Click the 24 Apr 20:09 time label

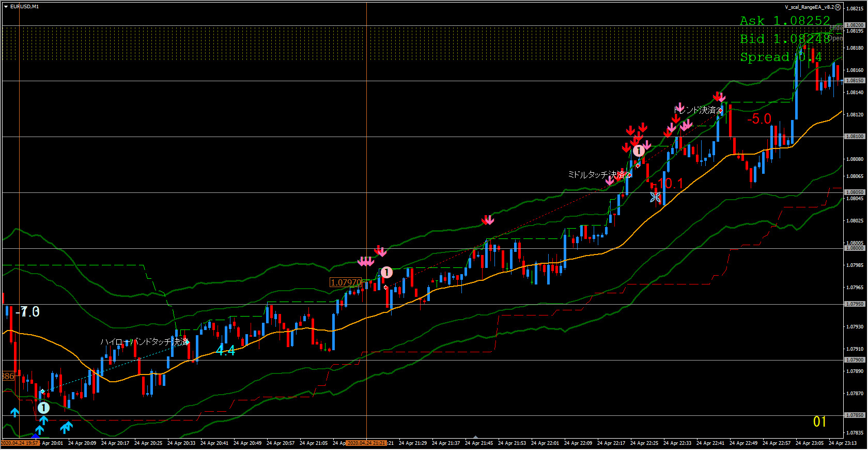[82, 443]
